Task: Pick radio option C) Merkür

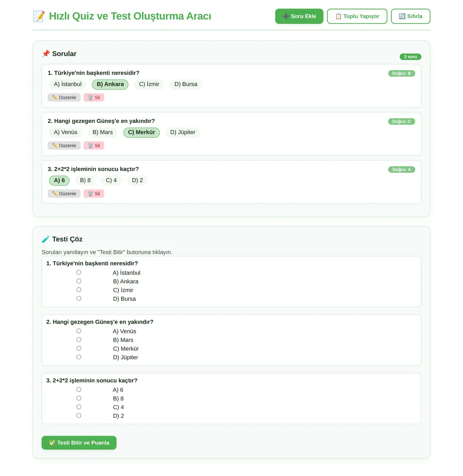Action: (x=79, y=348)
